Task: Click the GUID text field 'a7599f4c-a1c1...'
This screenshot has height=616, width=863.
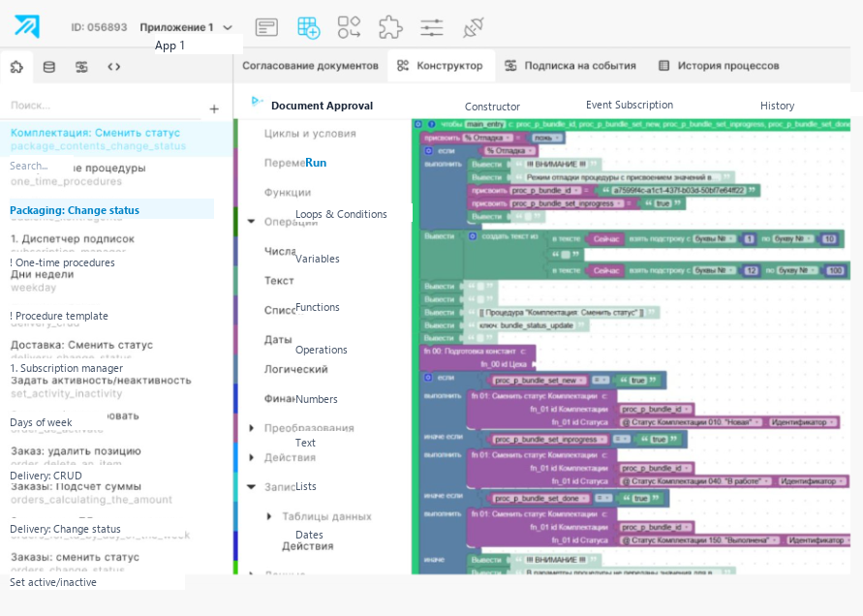Action: (x=678, y=191)
